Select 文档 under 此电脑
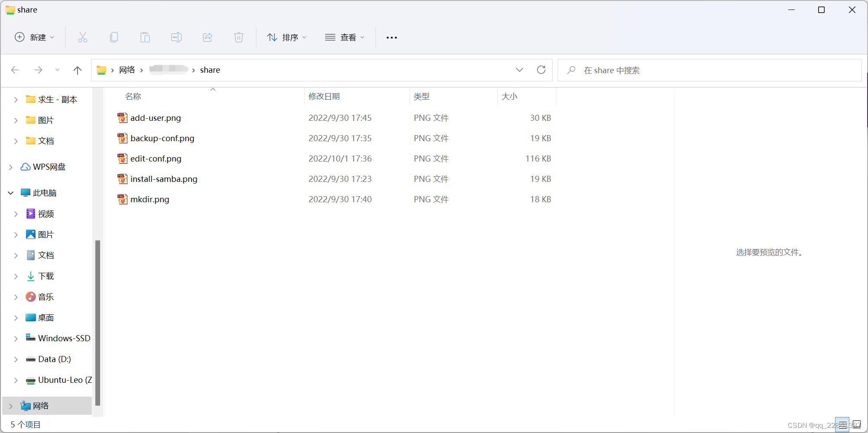868x433 pixels. (x=46, y=255)
